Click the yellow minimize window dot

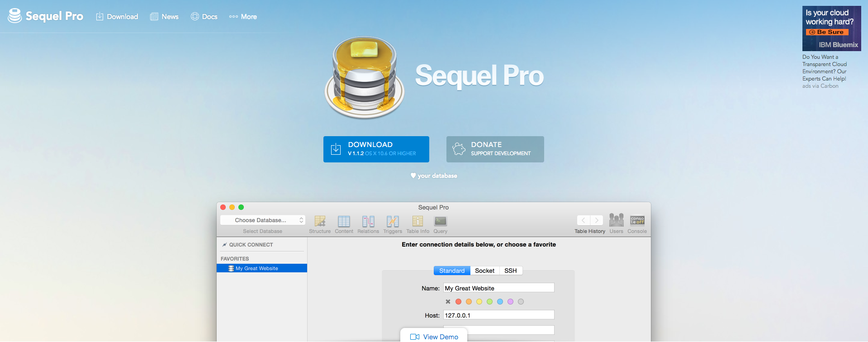coord(232,207)
